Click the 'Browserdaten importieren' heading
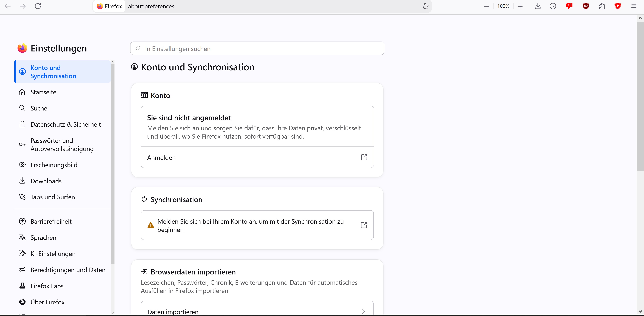644x316 pixels. pyautogui.click(x=193, y=272)
